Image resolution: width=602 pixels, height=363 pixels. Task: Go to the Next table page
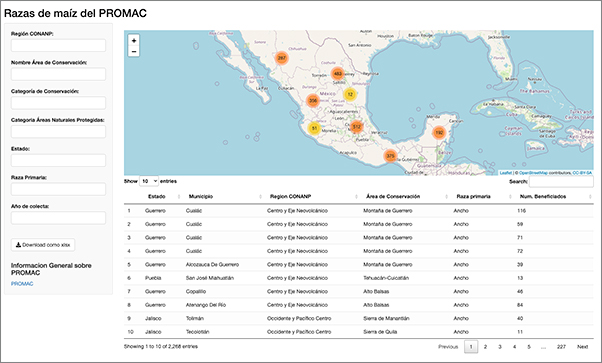(582, 346)
